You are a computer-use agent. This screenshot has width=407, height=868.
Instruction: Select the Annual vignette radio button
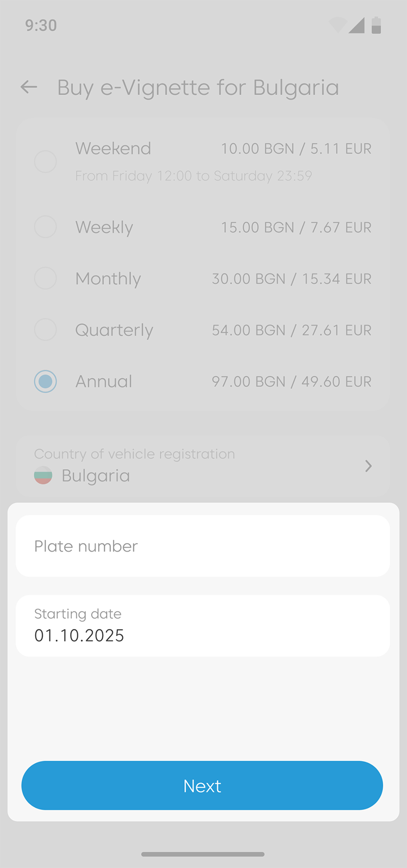pyautogui.click(x=45, y=381)
